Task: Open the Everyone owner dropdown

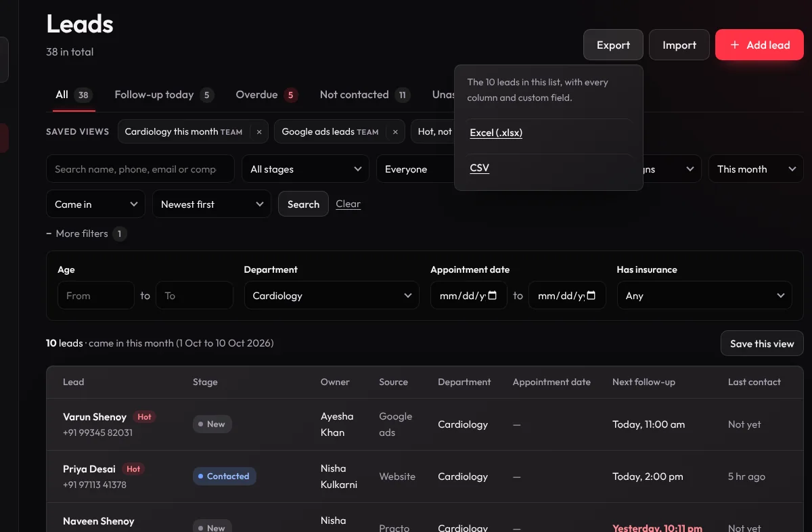Action: [x=415, y=169]
